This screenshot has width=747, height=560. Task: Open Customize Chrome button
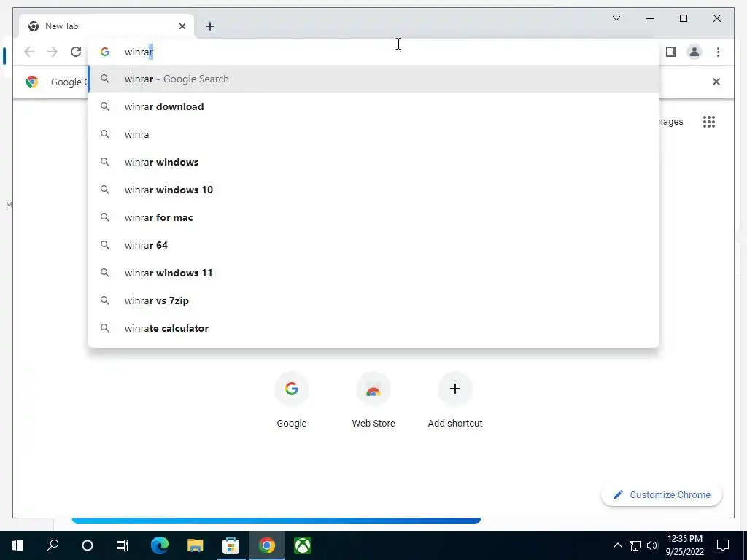pos(662,495)
